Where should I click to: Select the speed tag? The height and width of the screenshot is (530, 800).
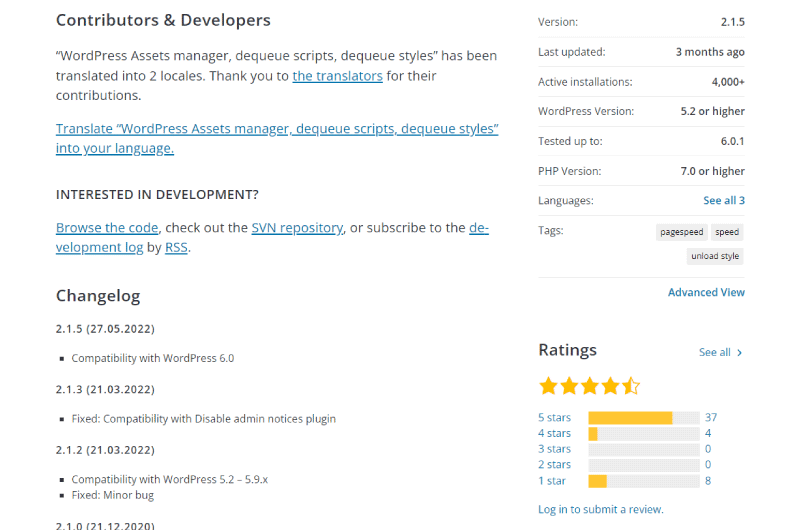727,232
